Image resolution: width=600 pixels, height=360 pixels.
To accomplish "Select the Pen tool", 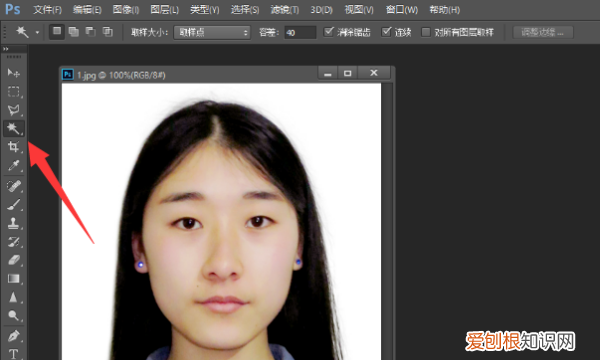I will tap(14, 336).
